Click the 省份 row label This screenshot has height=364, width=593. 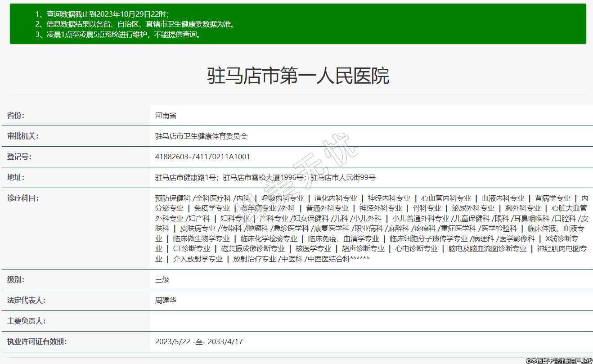pyautogui.click(x=16, y=115)
